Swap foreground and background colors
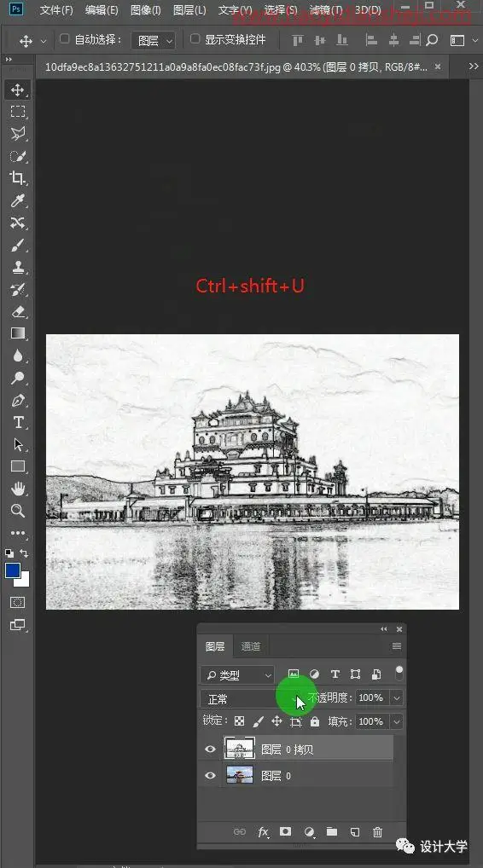 pos(24,553)
